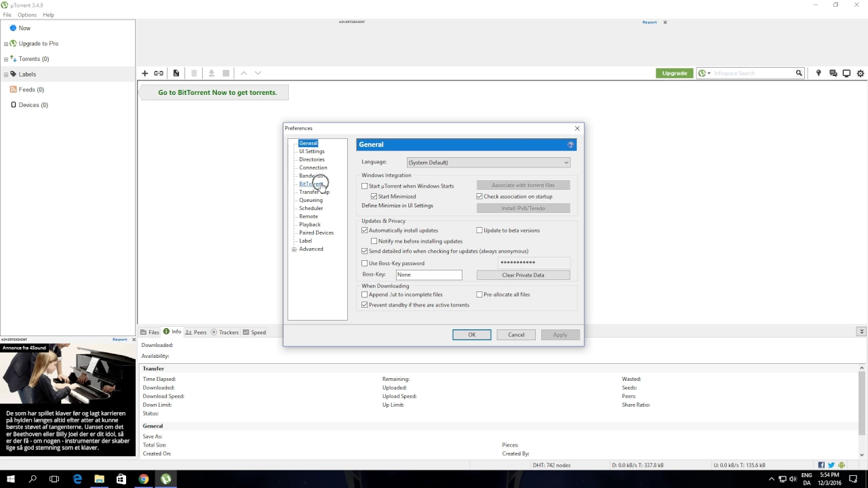Viewport: 868px width, 488px height.
Task: Toggle Prevent standby if active torrents
Action: click(365, 305)
